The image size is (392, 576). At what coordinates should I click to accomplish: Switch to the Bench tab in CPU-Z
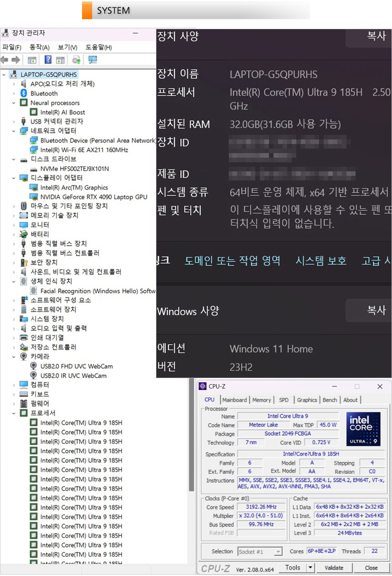point(330,400)
